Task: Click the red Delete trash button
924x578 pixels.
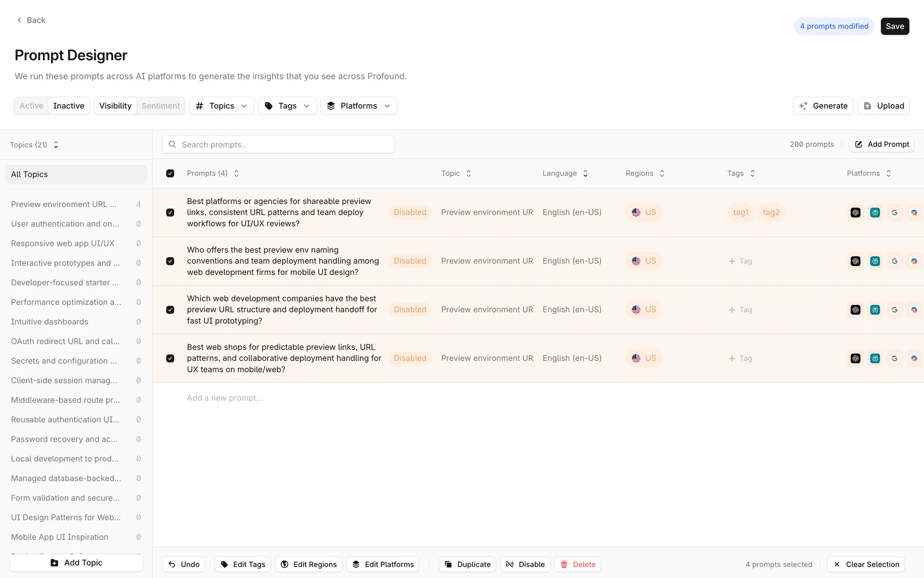Action: click(x=577, y=564)
